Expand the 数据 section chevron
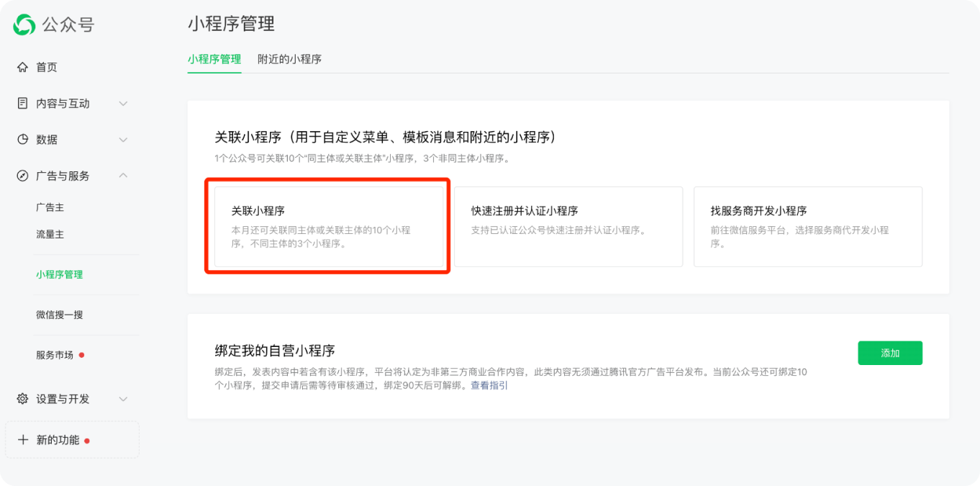The image size is (980, 486). click(x=123, y=140)
